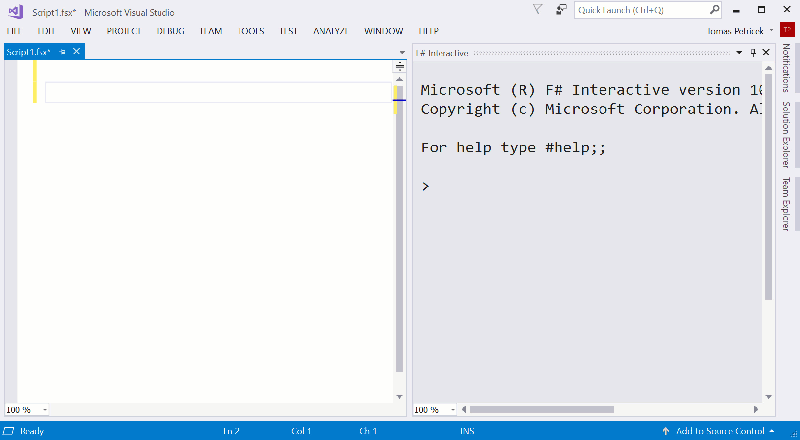Screen dimensions: 800x440
Task: Toggle auto hide pin on F# Interactive
Action: (753, 53)
